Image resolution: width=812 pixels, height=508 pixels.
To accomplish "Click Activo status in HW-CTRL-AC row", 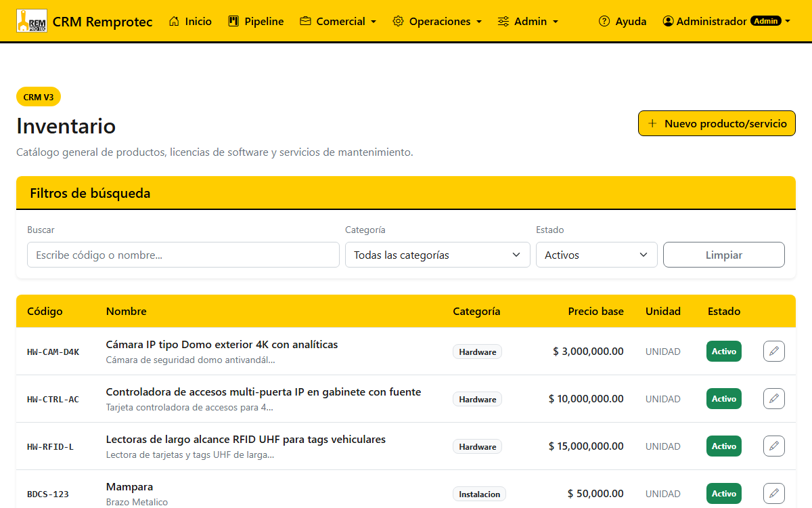I will point(724,399).
